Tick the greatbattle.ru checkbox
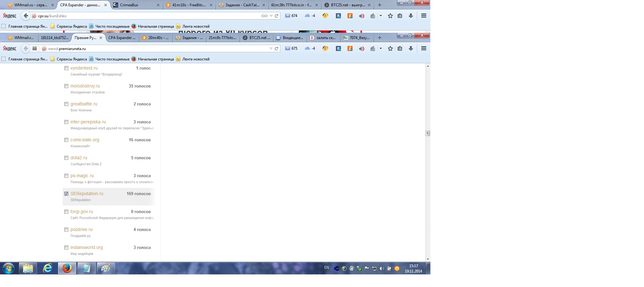Screen dimensions: 644x287 [x=66, y=104]
